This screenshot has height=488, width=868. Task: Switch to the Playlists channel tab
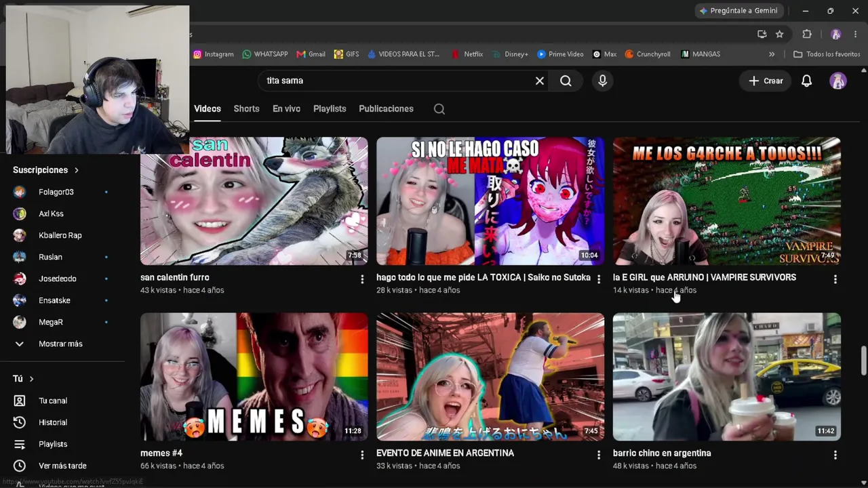click(x=330, y=108)
